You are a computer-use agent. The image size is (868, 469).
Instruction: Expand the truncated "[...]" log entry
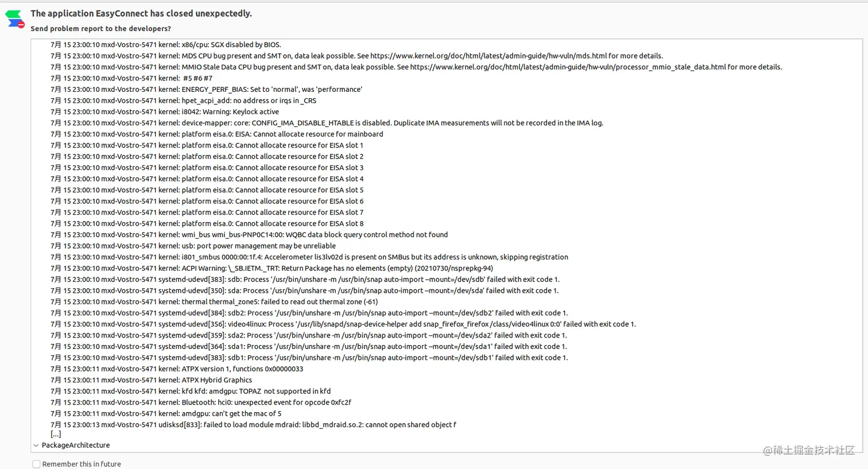tap(56, 434)
